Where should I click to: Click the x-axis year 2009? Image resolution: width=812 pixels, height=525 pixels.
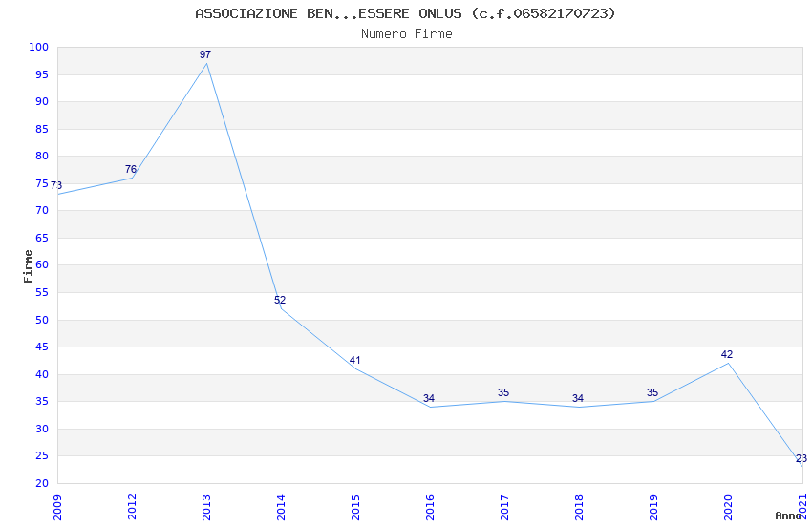click(x=57, y=508)
